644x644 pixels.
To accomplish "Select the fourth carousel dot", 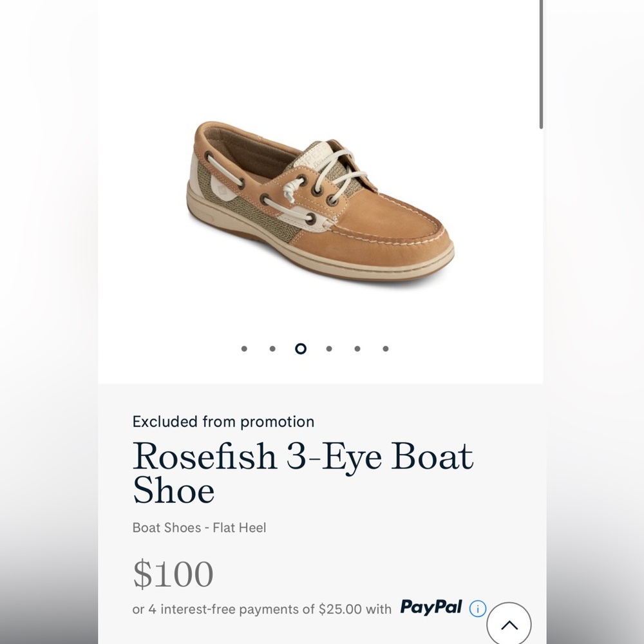I will [328, 348].
